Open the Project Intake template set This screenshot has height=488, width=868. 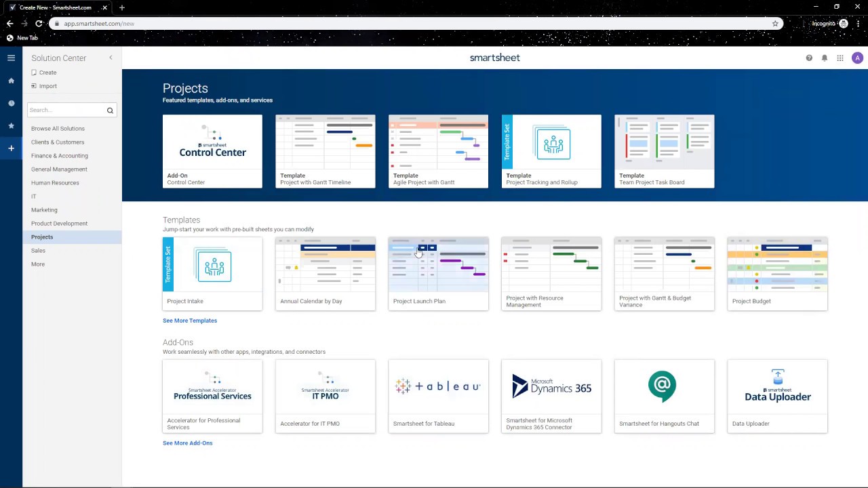click(212, 274)
